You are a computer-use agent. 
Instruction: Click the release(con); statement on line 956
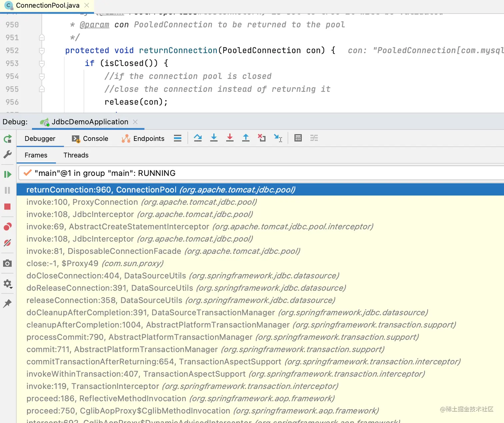pos(136,102)
